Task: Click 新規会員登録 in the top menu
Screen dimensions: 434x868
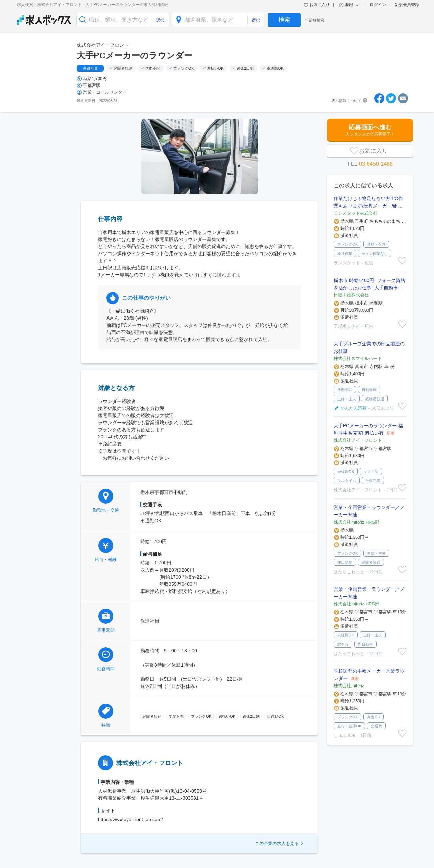Action: click(x=407, y=5)
